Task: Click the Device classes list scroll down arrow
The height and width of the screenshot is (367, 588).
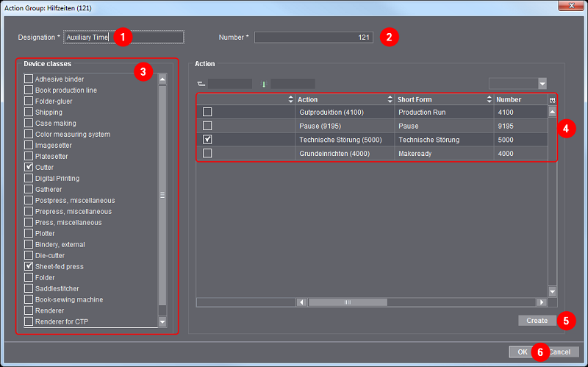Action: (162, 321)
